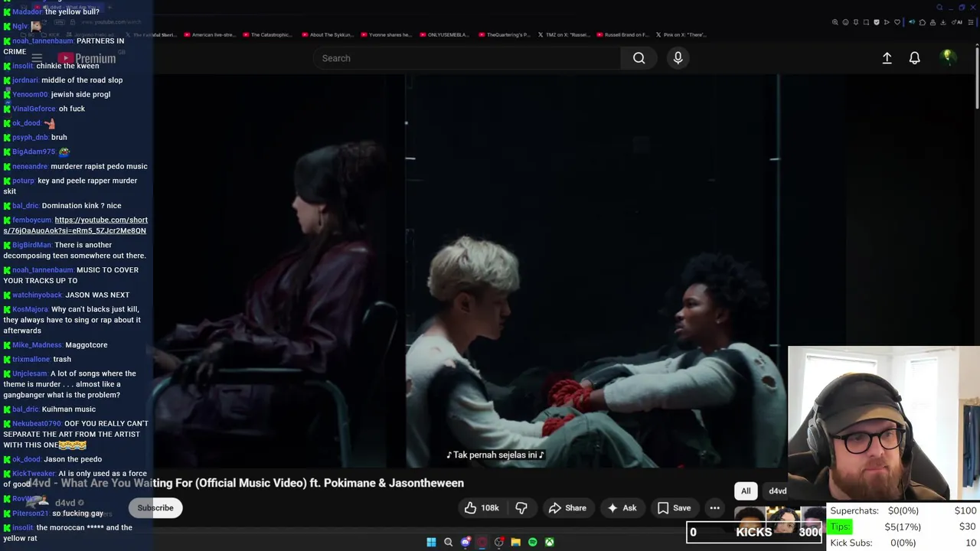Image resolution: width=980 pixels, height=551 pixels.
Task: Click the YouTube Premium logo
Action: click(87, 58)
